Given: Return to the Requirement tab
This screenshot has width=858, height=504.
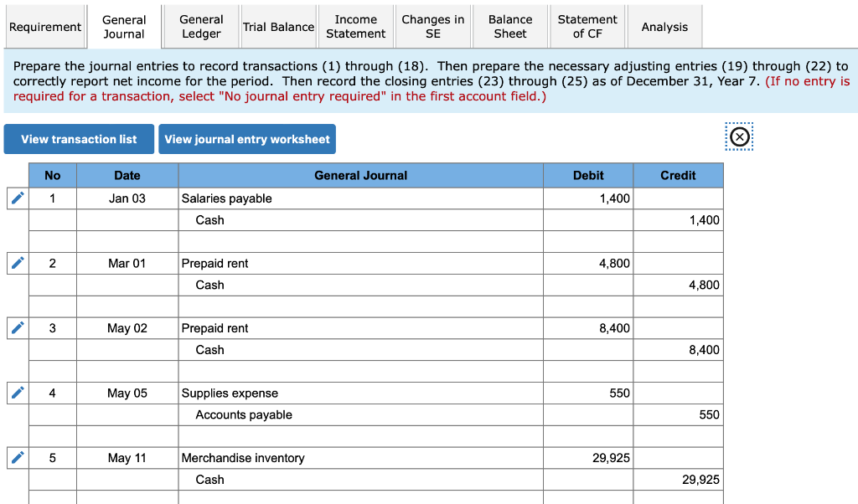Looking at the screenshot, I should click(45, 26).
